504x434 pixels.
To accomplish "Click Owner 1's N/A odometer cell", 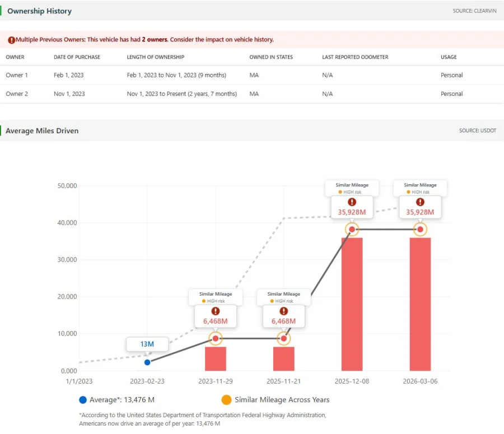I will click(x=327, y=75).
